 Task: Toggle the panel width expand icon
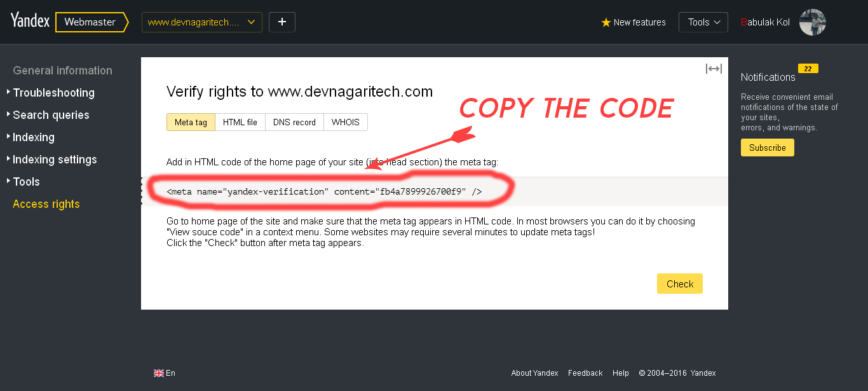(x=714, y=69)
